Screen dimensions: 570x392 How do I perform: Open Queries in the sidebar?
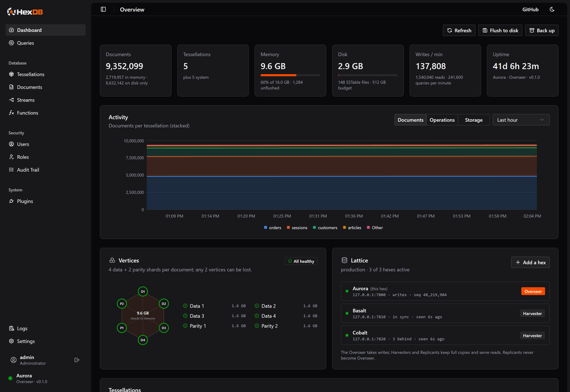point(46,43)
